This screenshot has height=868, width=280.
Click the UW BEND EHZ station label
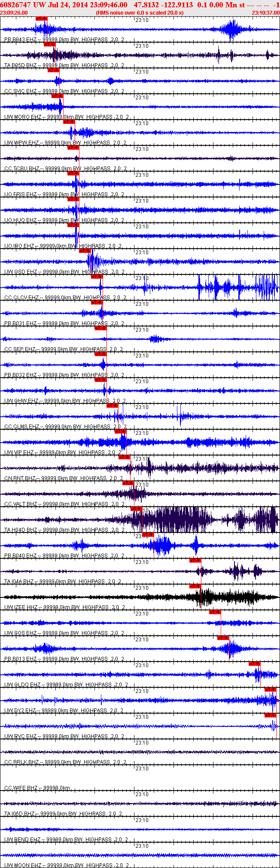tap(66, 840)
